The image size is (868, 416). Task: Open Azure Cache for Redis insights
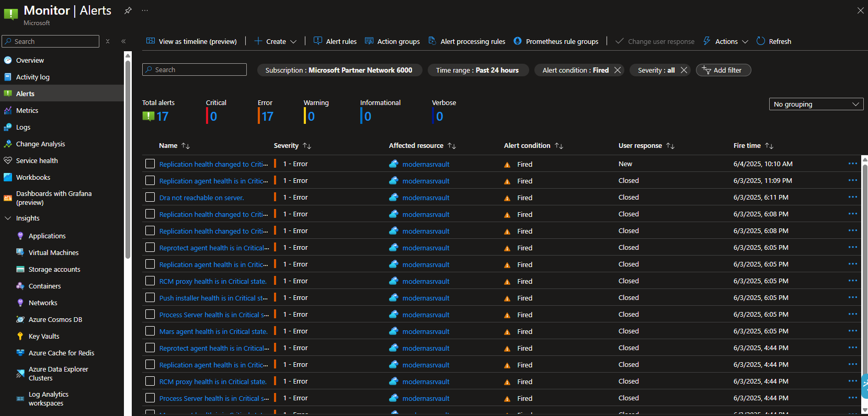(61, 353)
